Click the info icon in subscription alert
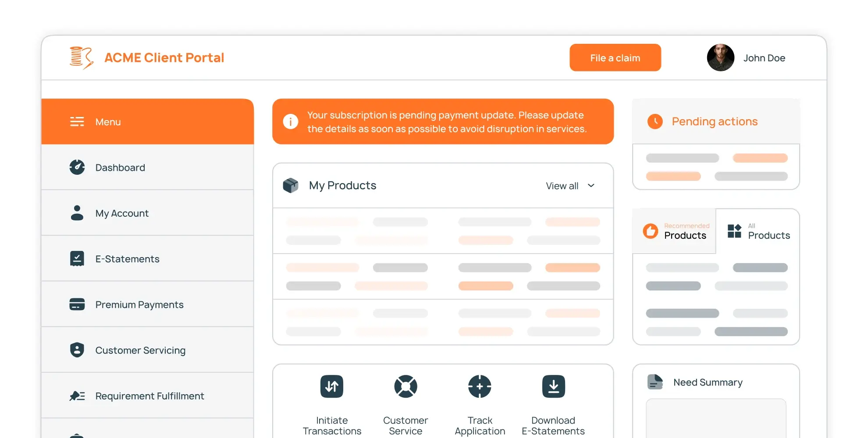Image resolution: width=868 pixels, height=438 pixels. 291,121
